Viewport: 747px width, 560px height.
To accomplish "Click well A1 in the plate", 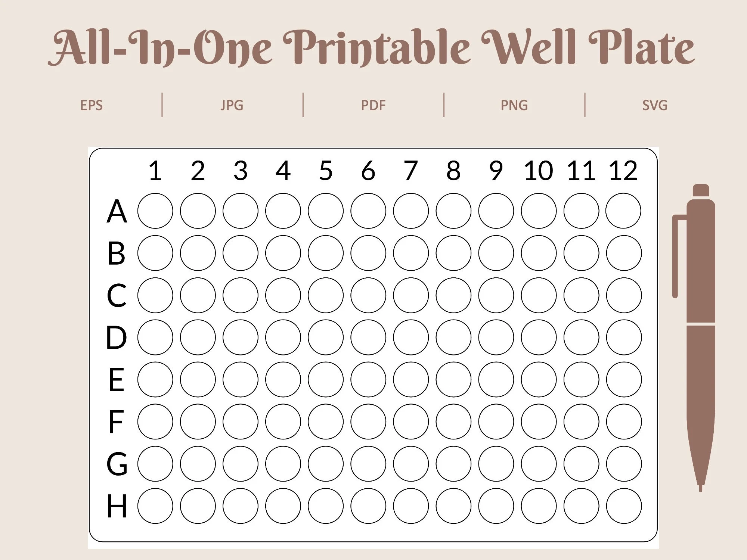I will (155, 211).
